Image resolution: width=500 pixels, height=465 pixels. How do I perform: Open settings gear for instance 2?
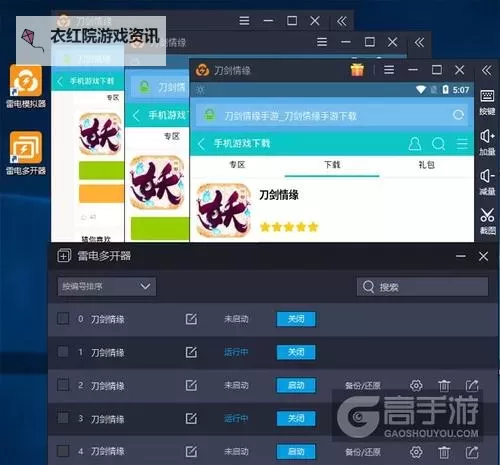click(x=416, y=386)
